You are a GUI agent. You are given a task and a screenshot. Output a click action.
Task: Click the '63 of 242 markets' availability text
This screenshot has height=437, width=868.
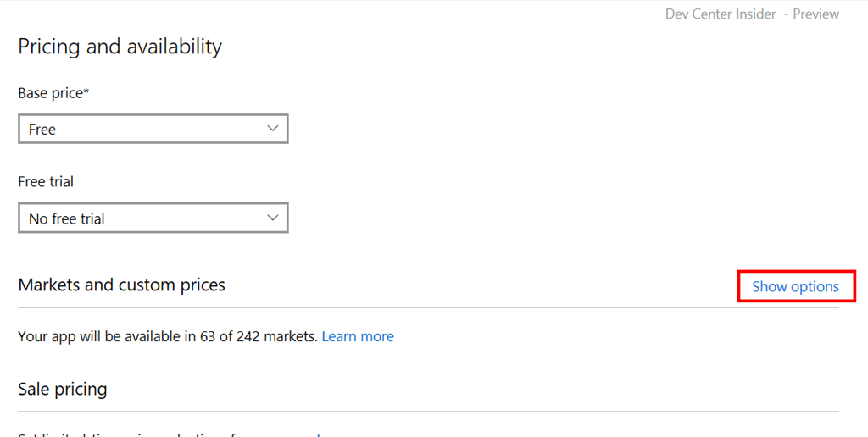tap(259, 336)
